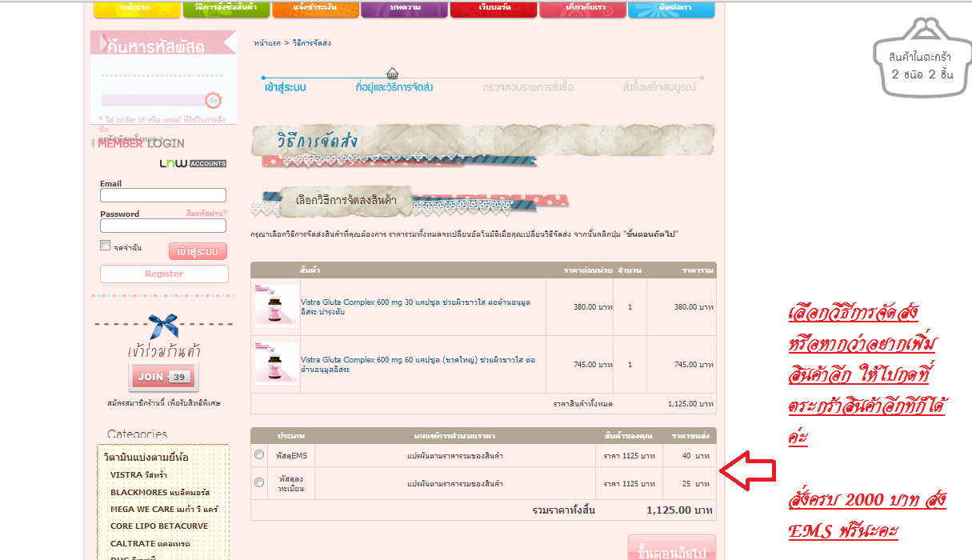Select the พัสดุEMS shipping radio button
Image resolution: width=972 pixels, height=560 pixels.
click(258, 455)
